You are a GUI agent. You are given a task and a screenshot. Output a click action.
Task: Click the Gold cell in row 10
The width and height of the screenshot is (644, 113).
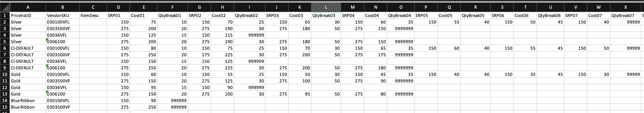click(28, 74)
